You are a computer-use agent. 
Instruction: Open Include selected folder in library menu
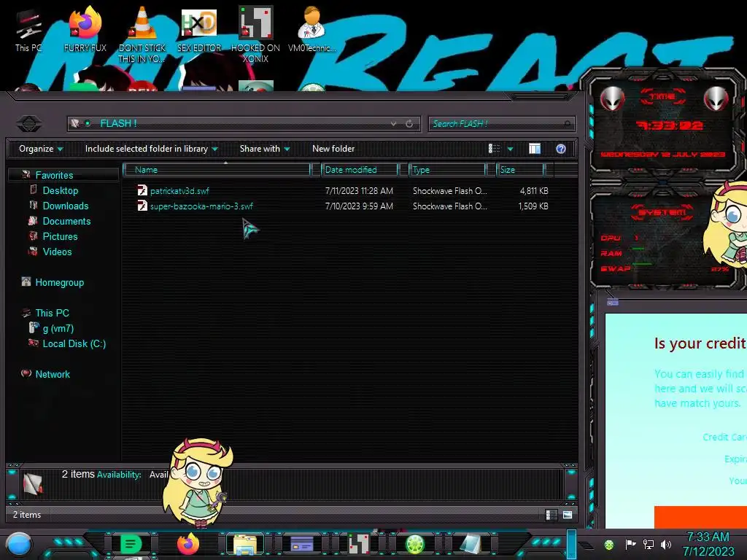(152, 149)
